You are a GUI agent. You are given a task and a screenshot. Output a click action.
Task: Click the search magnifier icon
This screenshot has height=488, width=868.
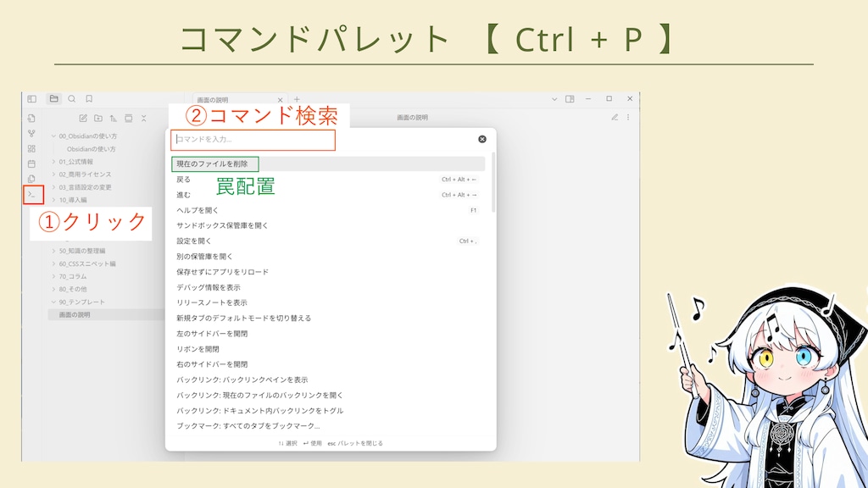tap(71, 99)
